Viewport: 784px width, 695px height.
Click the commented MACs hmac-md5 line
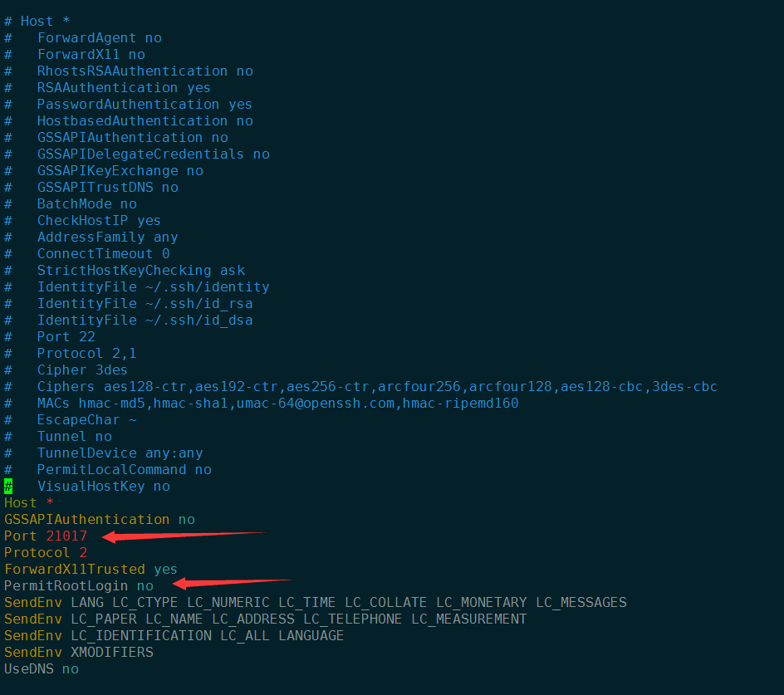pos(261,404)
